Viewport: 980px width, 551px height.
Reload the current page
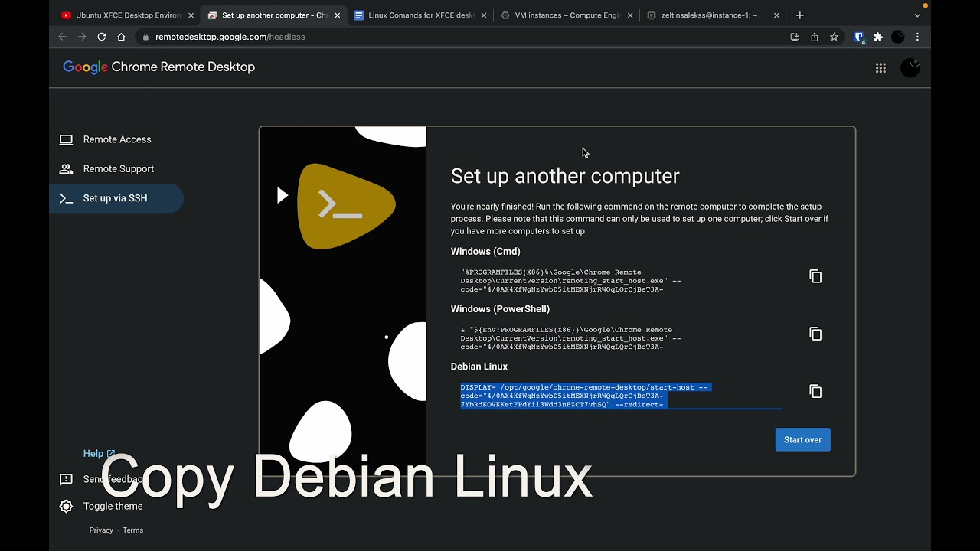pyautogui.click(x=102, y=37)
